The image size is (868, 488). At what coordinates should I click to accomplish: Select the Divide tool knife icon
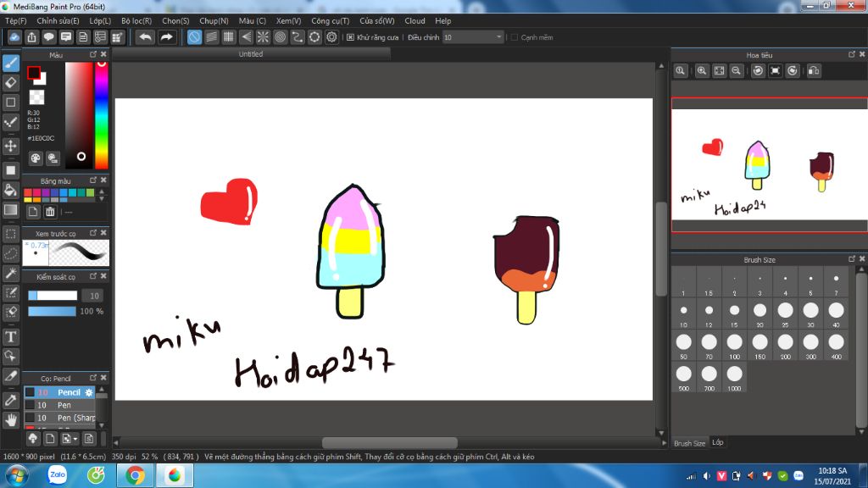coord(10,376)
